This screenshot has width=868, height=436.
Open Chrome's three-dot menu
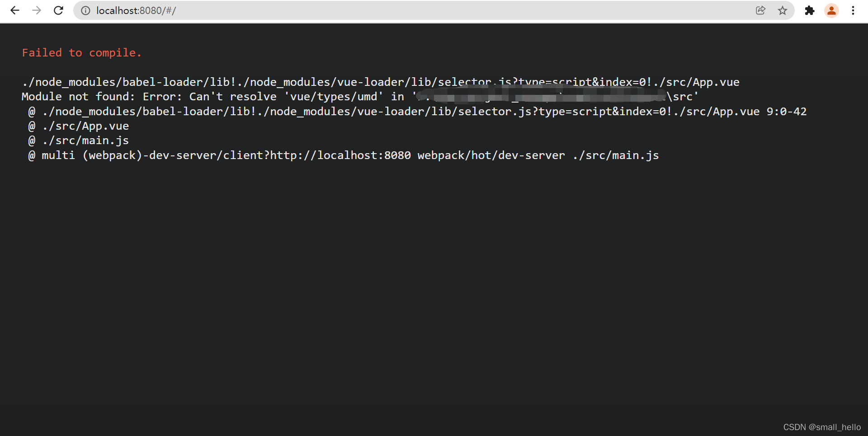coord(853,10)
